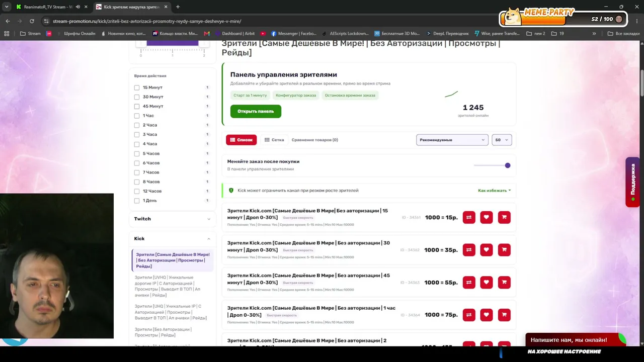Go back with the browser back arrow
The height and width of the screenshot is (362, 644).
click(8, 21)
